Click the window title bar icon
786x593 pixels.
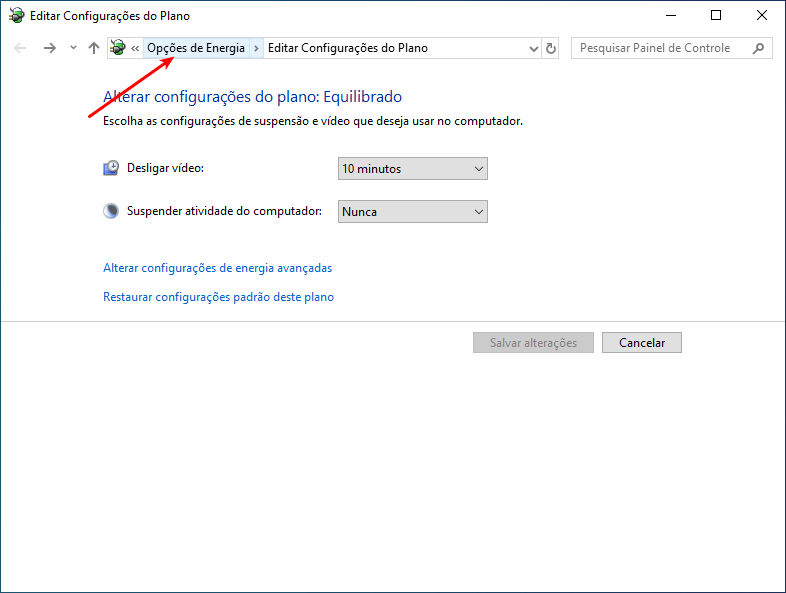17,16
